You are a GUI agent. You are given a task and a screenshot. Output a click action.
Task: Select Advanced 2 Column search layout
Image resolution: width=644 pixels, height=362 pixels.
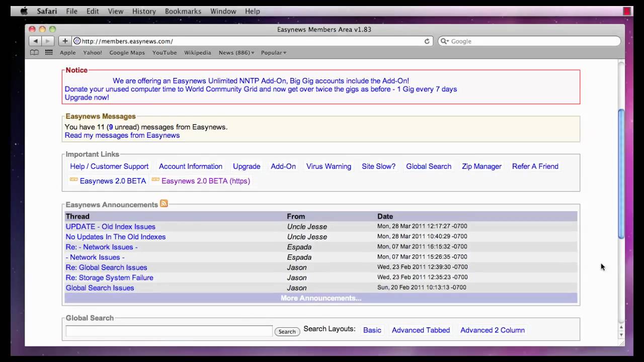coord(493,330)
